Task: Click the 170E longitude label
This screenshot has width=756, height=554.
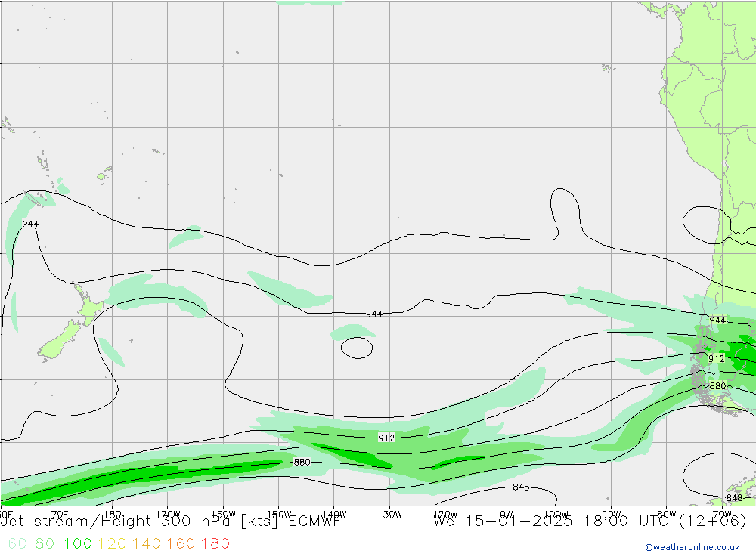Action: tap(57, 515)
